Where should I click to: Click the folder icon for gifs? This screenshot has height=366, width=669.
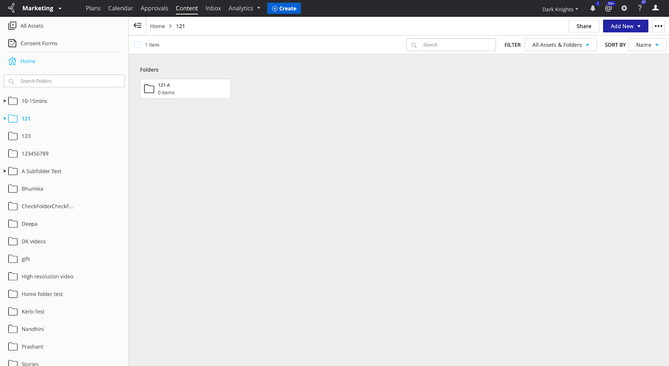click(13, 259)
